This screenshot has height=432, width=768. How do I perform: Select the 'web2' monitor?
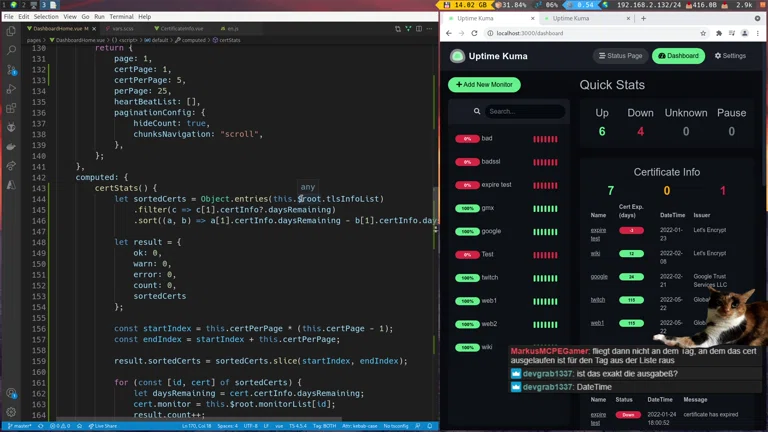coord(506,324)
